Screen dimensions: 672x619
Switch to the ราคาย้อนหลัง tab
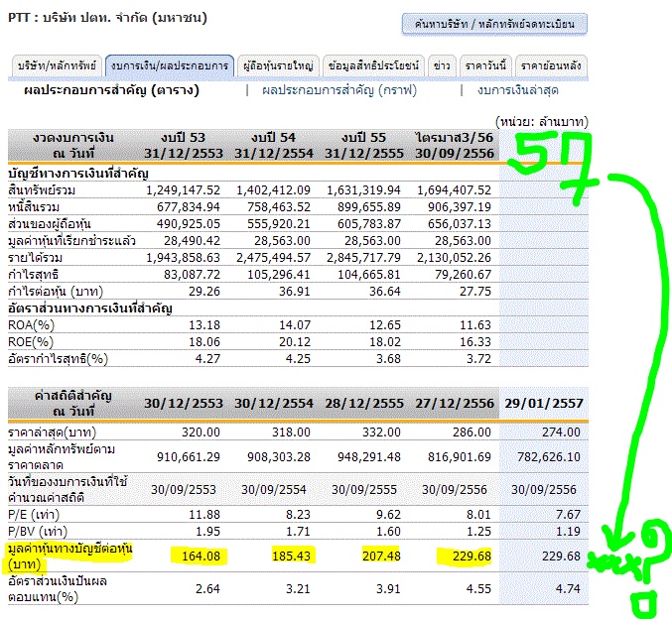[551, 66]
